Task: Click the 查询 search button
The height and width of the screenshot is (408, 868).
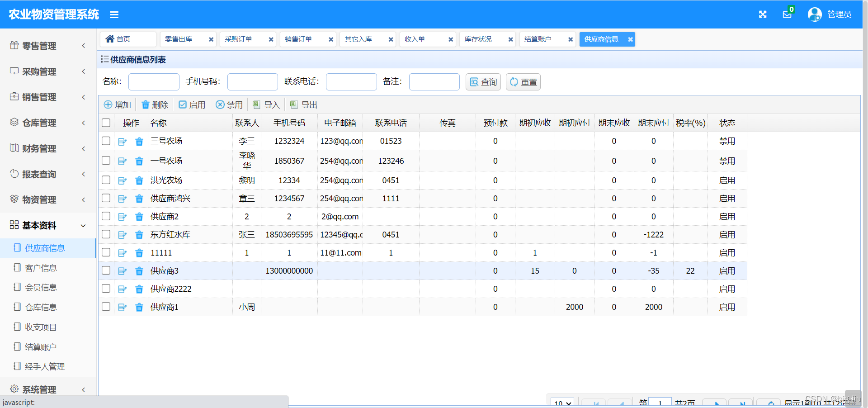Action: (x=483, y=82)
